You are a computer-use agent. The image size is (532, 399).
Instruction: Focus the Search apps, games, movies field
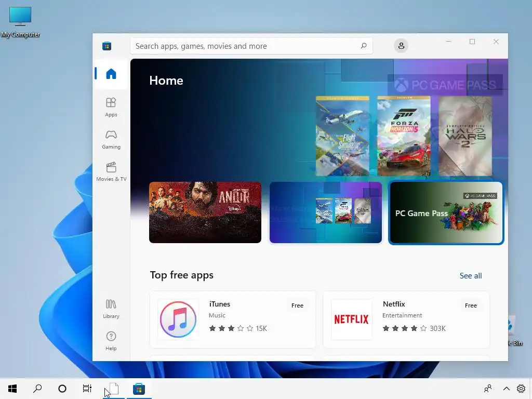click(251, 46)
